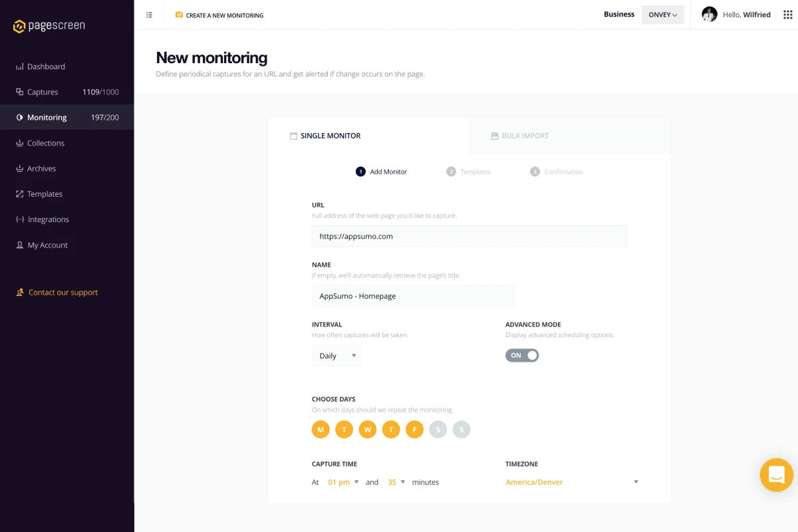Screen dimensions: 798x532
Task: Deselect Tuesday in Choose Days
Action: click(x=344, y=430)
